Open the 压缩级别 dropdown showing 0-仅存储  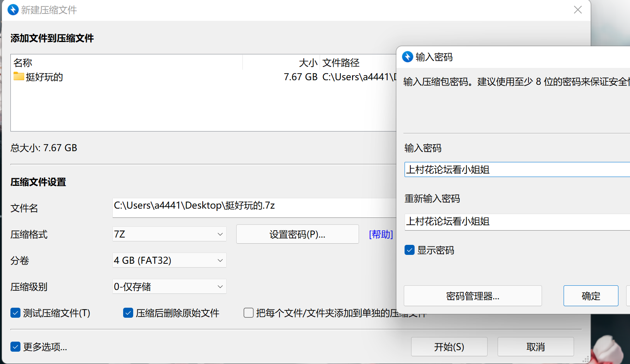[169, 286]
